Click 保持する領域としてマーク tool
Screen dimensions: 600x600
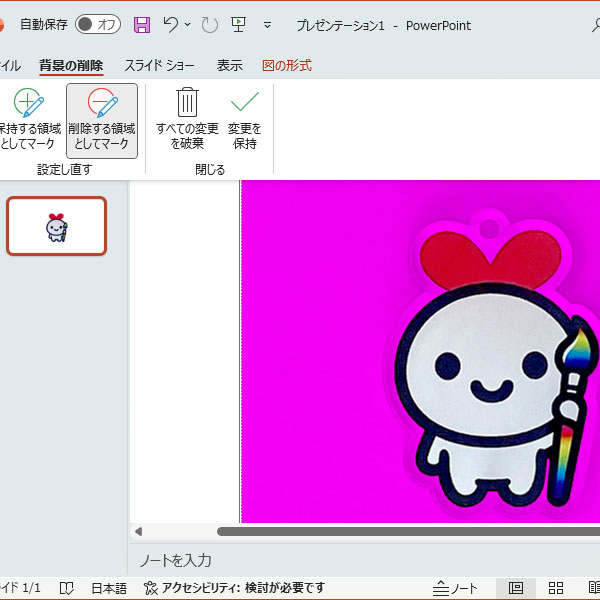coord(29,120)
